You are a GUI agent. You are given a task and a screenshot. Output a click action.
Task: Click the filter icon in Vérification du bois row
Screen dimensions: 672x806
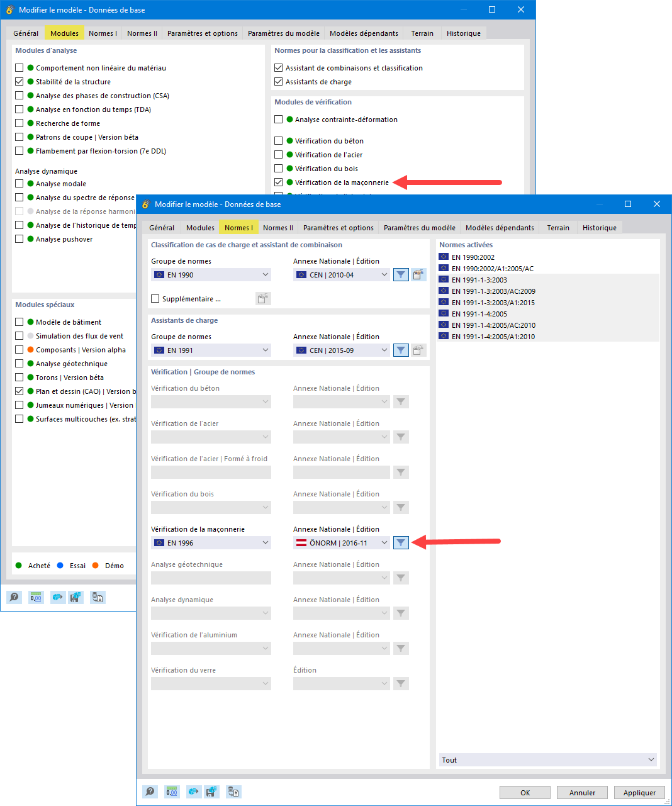401,508
